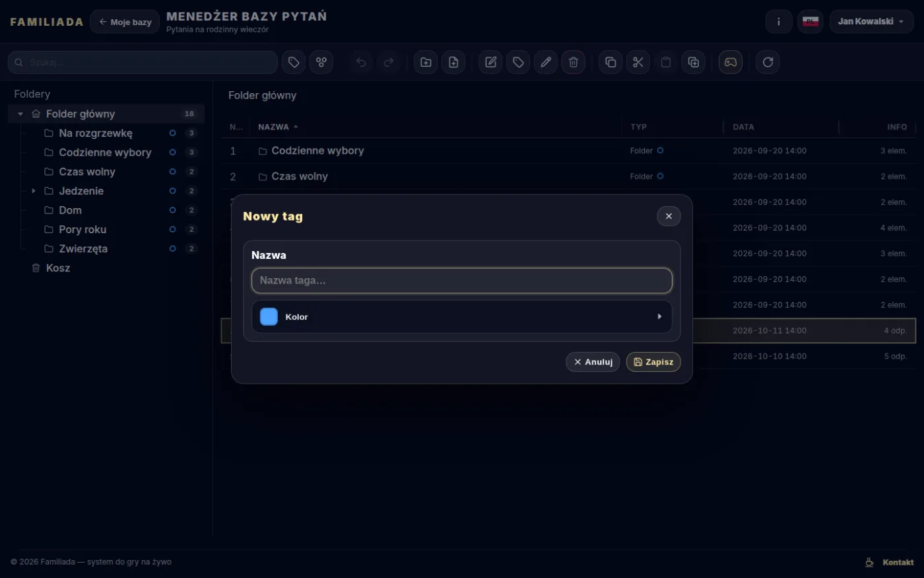Open the Jan Kowalski user menu
The image size is (924, 578).
(x=871, y=22)
